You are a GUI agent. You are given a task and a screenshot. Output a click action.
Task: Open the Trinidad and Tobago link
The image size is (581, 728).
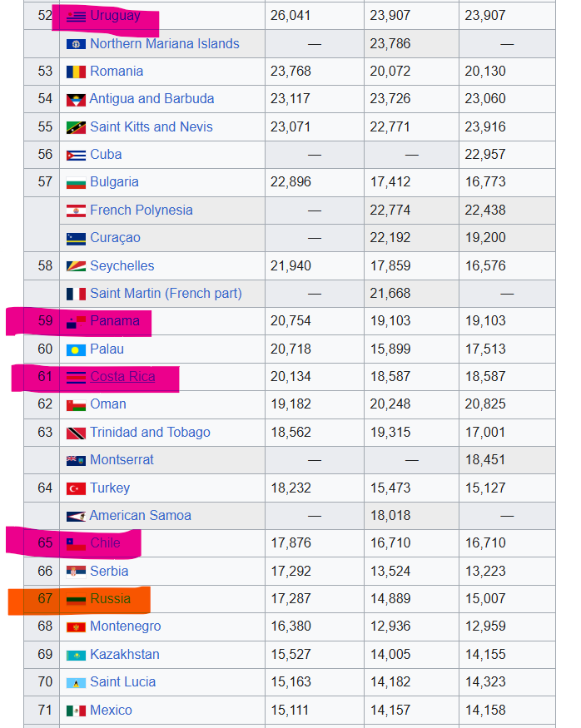(x=150, y=433)
